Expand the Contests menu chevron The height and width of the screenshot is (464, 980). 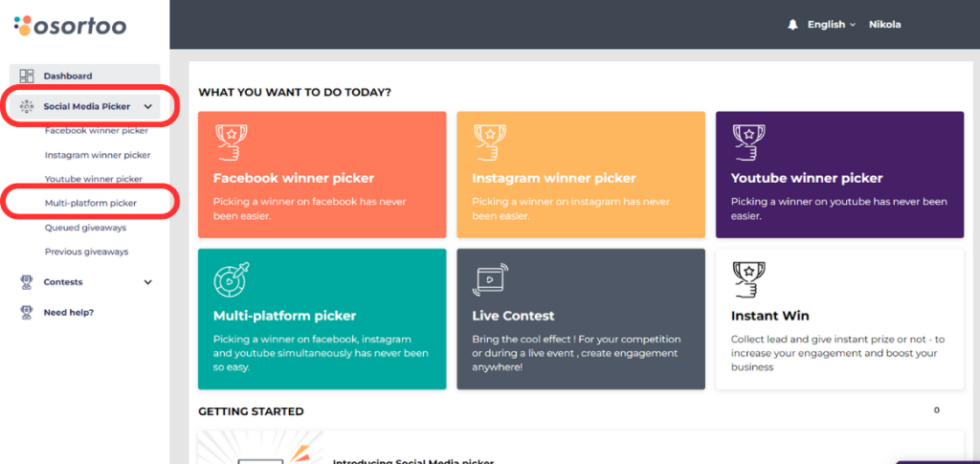click(147, 282)
